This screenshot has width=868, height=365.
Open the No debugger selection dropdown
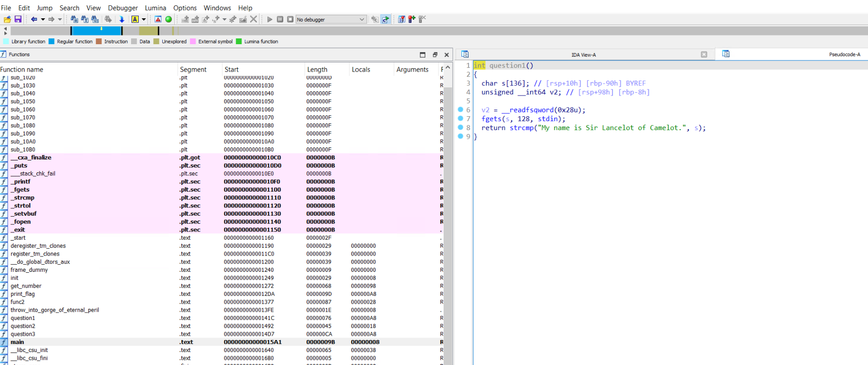pos(331,19)
